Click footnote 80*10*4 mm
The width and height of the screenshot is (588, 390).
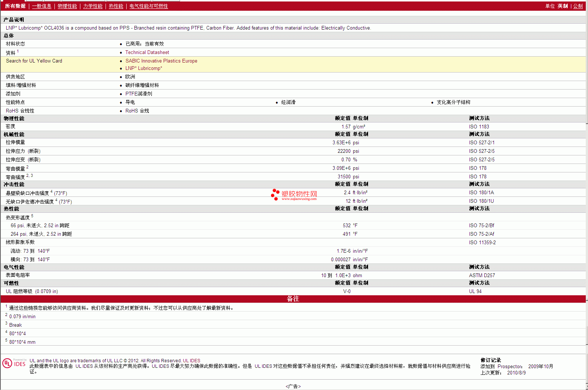point(22,342)
